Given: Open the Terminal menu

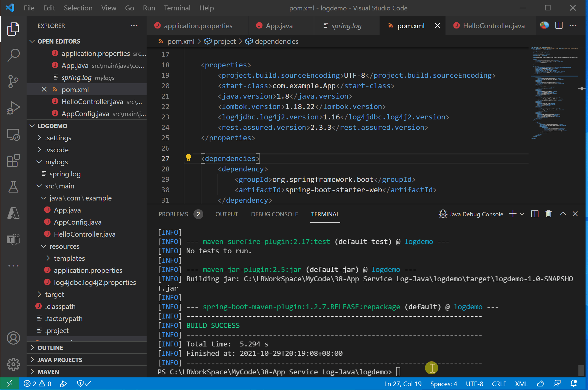Looking at the screenshot, I should pos(177,8).
